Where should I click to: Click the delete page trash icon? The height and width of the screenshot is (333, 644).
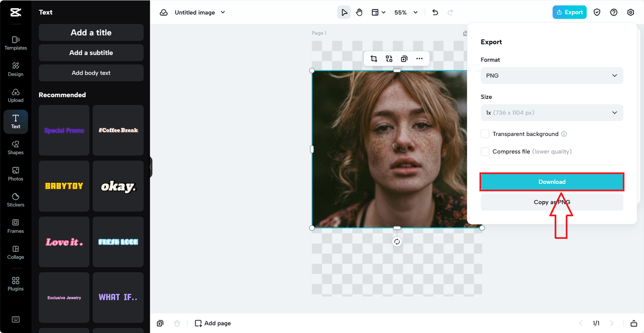[177, 323]
